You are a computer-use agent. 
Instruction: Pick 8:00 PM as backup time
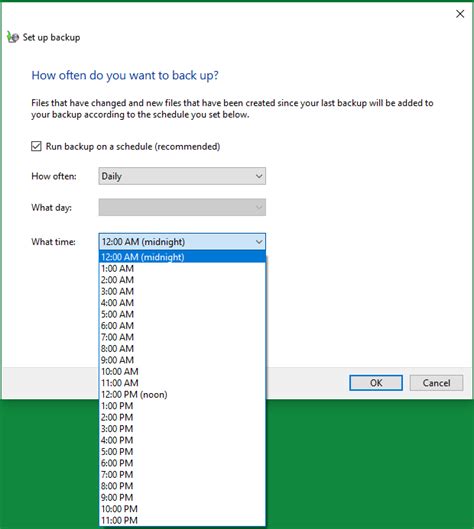click(182, 486)
